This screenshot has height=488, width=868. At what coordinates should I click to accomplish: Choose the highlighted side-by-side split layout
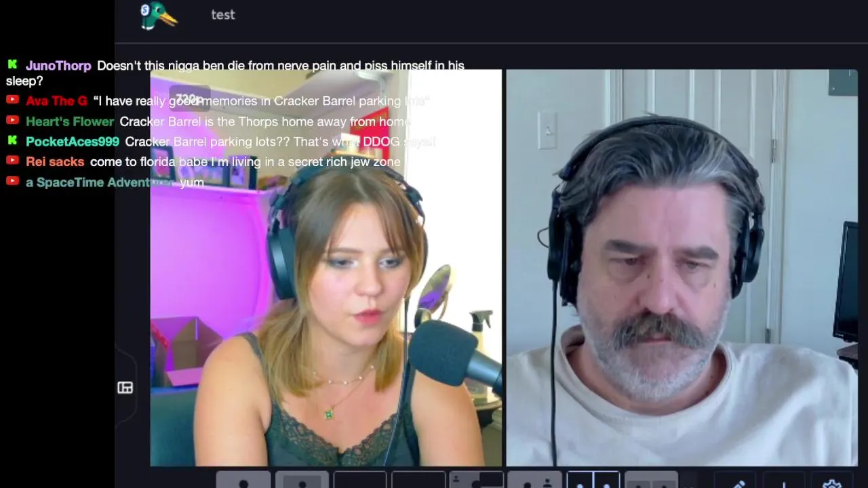[593, 480]
